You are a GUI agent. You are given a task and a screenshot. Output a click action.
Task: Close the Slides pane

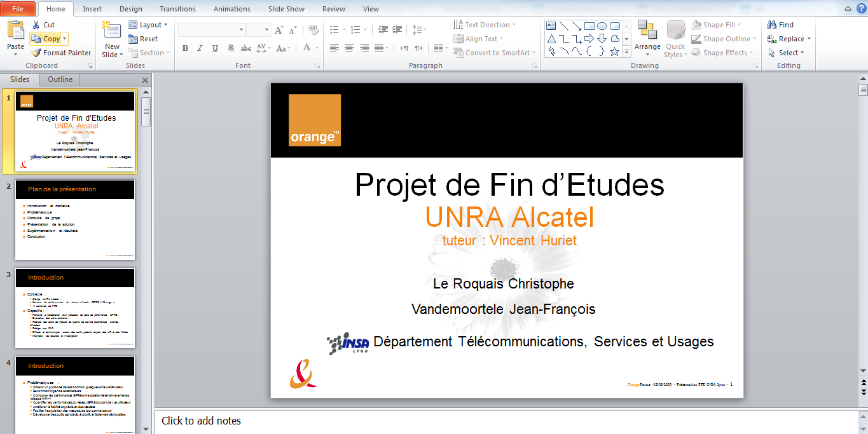point(145,80)
